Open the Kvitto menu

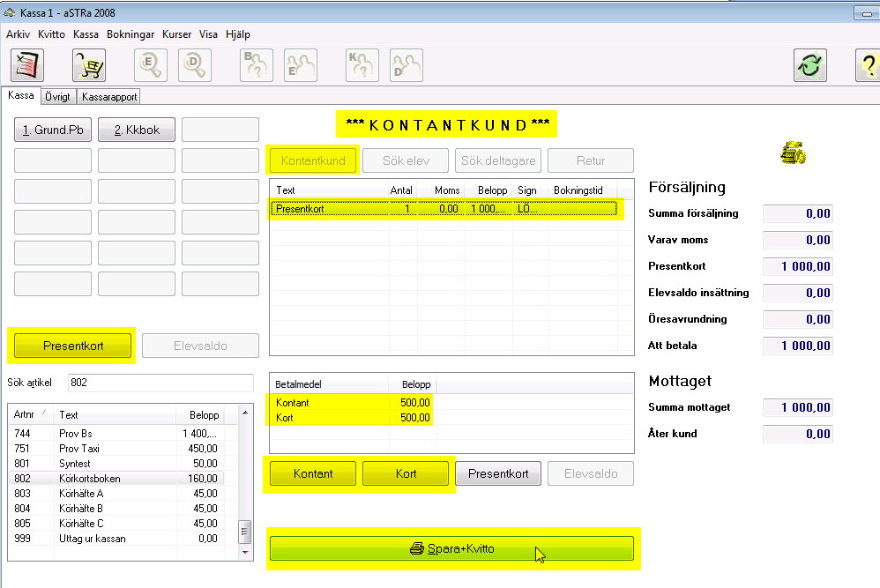click(52, 34)
